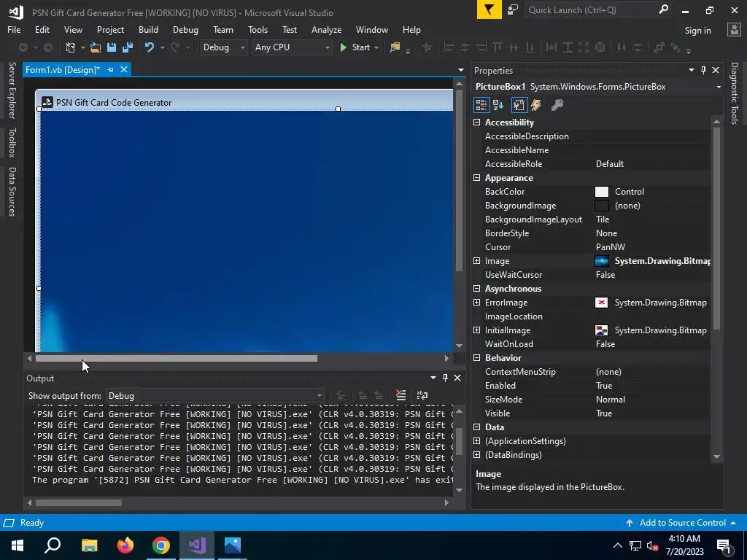Screen dimensions: 747x560
Task: Open the Find in Files toolbar icon
Action: tap(395, 47)
